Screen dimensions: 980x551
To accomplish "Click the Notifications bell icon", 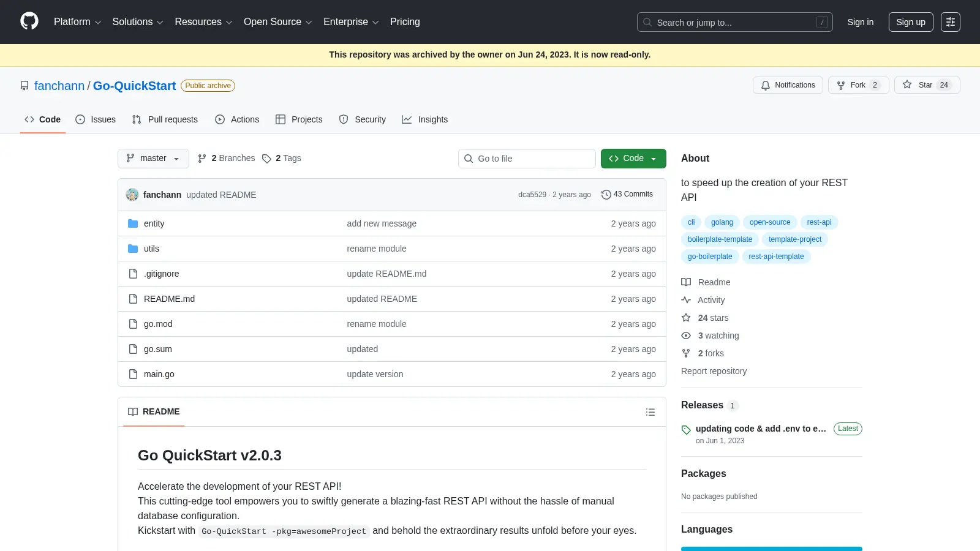I will coord(766,85).
